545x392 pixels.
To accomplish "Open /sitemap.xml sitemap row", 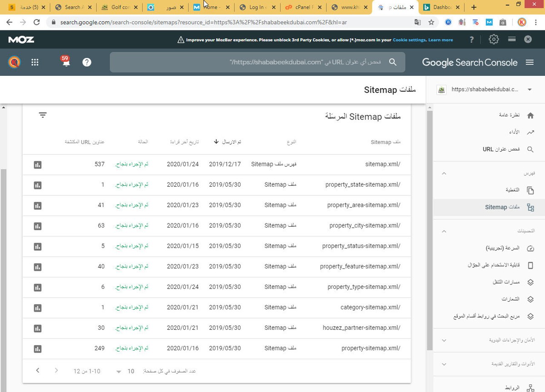I will point(217,164).
